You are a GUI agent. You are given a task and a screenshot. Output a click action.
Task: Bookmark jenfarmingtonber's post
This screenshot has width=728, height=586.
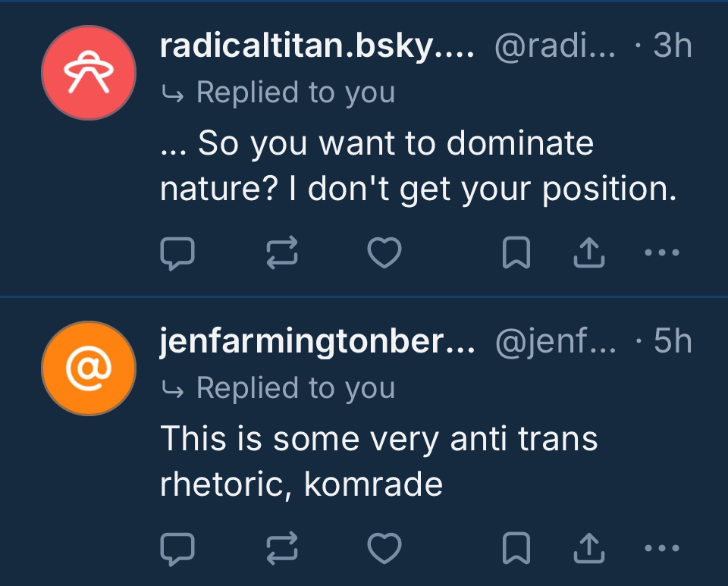pyautogui.click(x=516, y=549)
